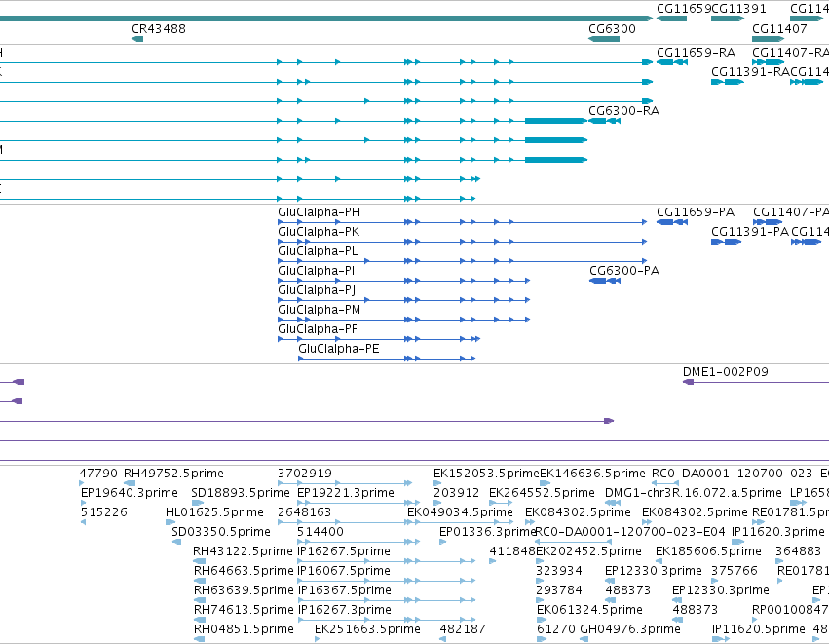Image resolution: width=829 pixels, height=644 pixels.
Task: Click feature 482187
Action: 443,639
